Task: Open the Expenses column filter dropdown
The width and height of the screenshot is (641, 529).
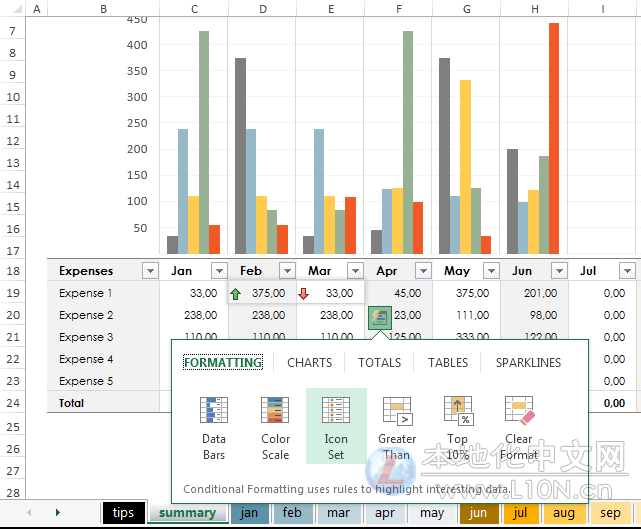Action: click(150, 271)
